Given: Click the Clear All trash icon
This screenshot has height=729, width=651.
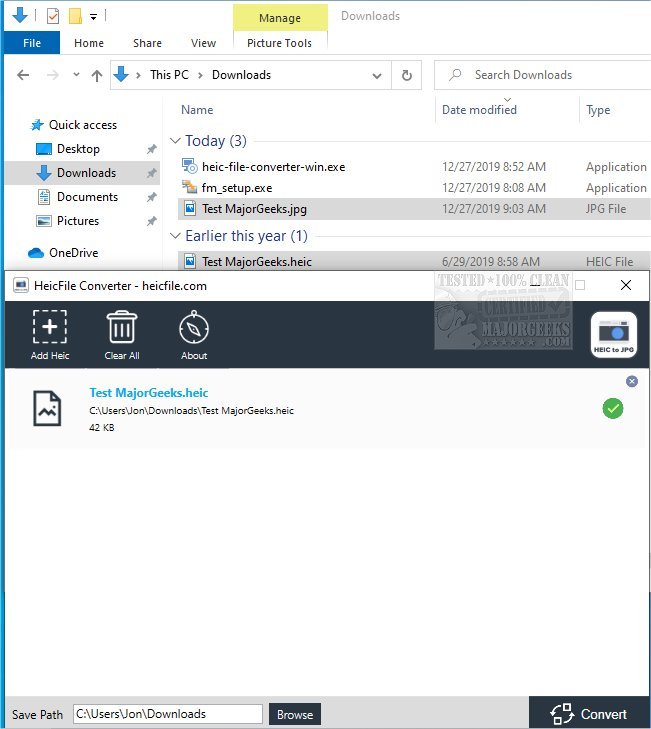Looking at the screenshot, I should point(122,327).
